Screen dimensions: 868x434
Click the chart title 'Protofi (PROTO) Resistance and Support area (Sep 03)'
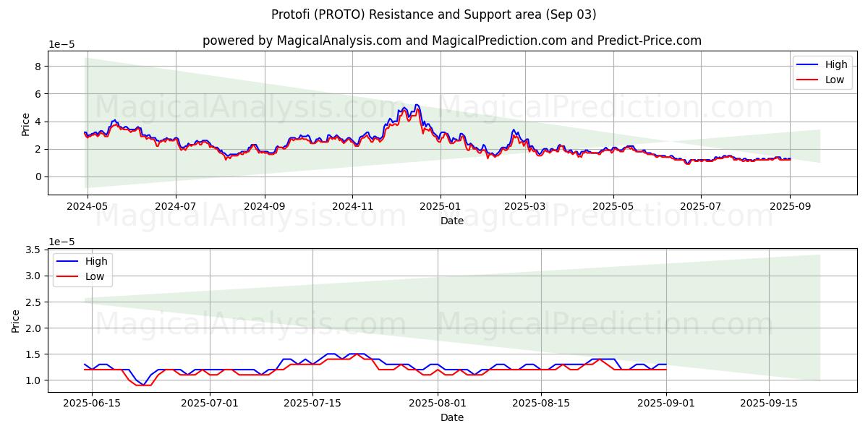click(x=434, y=14)
